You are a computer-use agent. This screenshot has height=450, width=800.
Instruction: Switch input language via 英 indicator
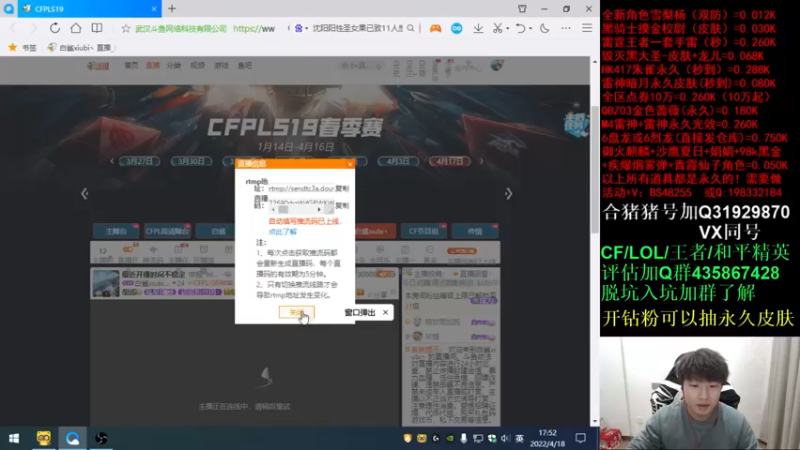pos(519,438)
